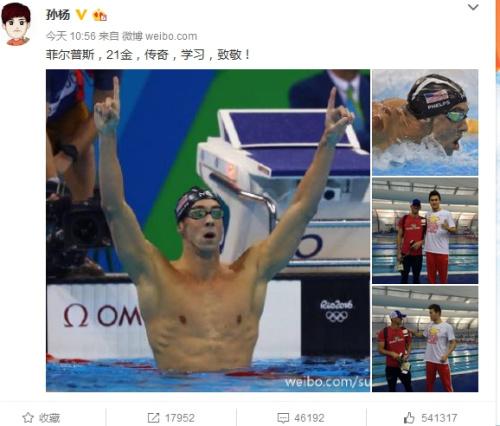Viewport: 500px width, 426px height.
Task: Click the star favorite icon
Action: click(28, 417)
